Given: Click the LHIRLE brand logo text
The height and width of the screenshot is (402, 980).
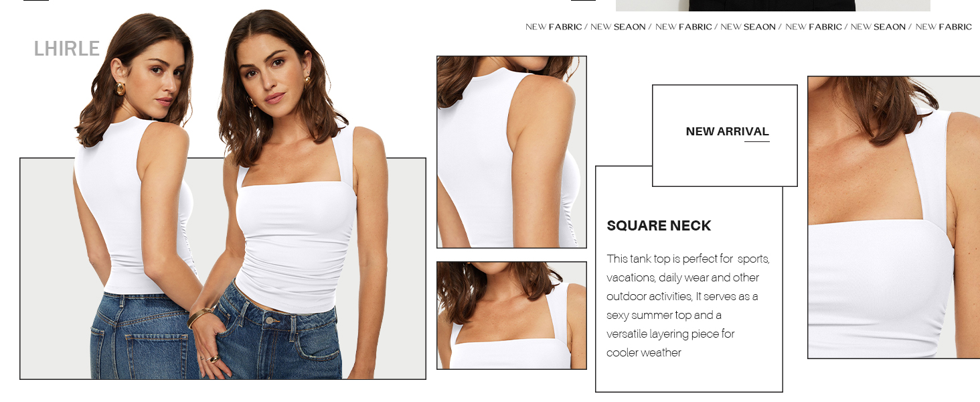Looking at the screenshot, I should point(67,49).
